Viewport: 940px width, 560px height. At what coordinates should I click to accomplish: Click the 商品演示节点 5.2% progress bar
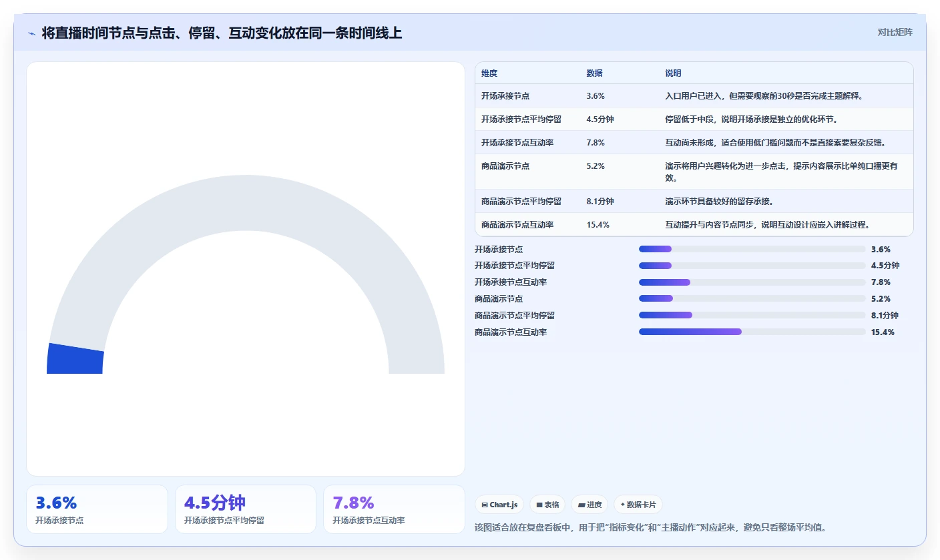click(x=752, y=298)
